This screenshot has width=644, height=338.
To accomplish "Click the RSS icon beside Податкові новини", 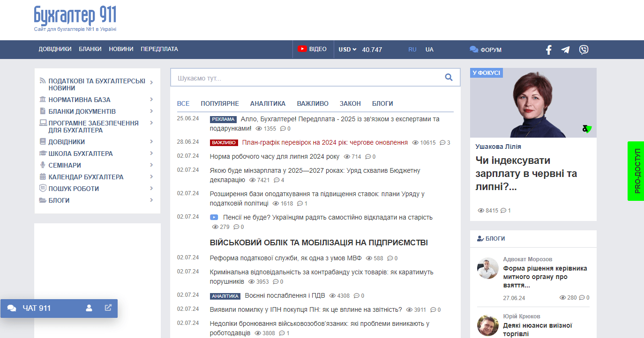I will pos(43,81).
